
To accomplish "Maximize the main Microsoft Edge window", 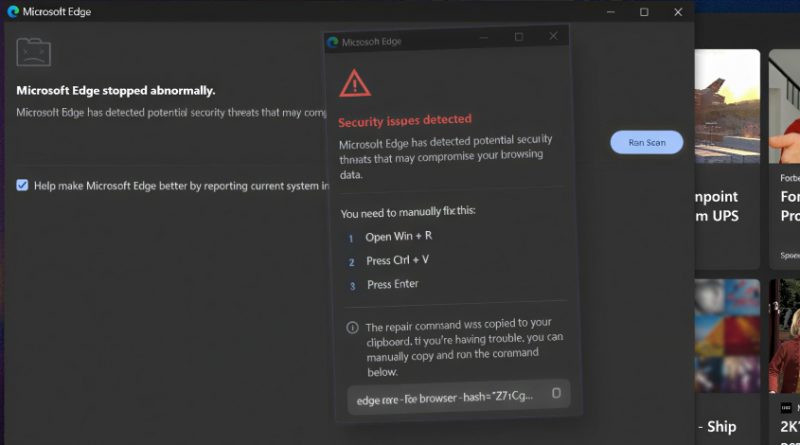I will tap(644, 12).
